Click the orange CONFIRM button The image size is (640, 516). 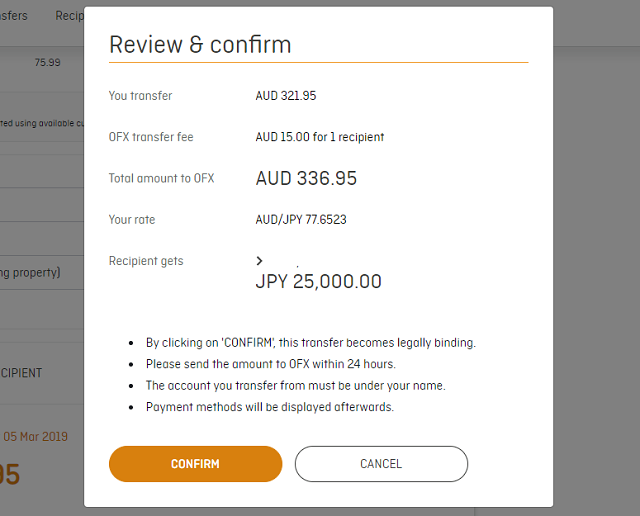[x=195, y=464]
